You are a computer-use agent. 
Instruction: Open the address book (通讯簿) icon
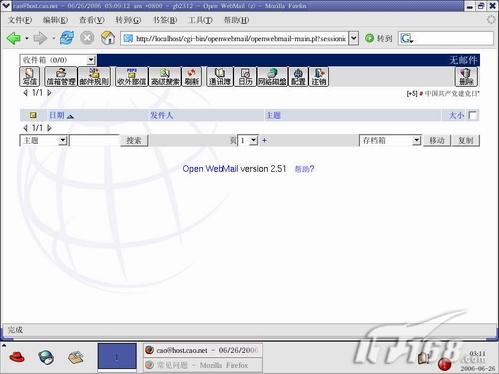coord(220,76)
